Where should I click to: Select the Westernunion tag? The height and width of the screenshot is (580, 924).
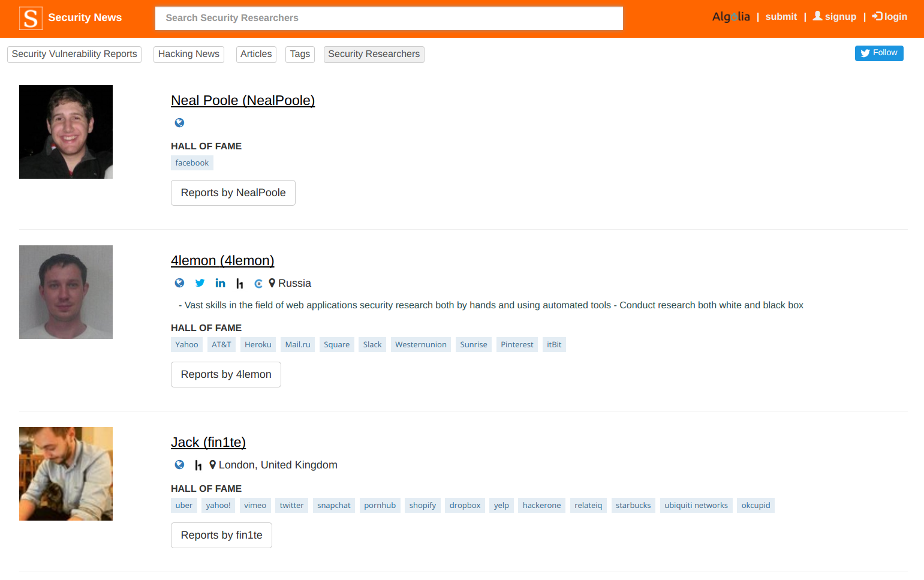pos(421,345)
